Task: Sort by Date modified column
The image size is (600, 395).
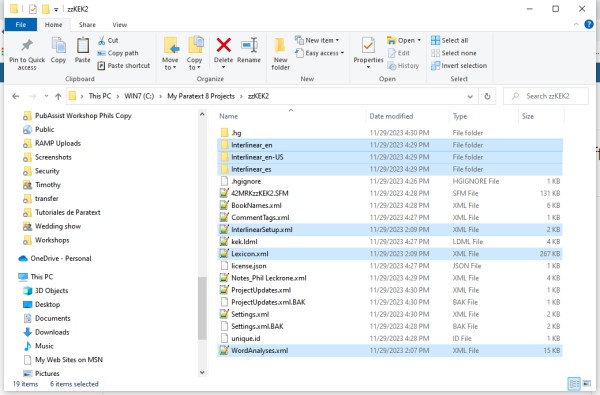Action: (407, 116)
